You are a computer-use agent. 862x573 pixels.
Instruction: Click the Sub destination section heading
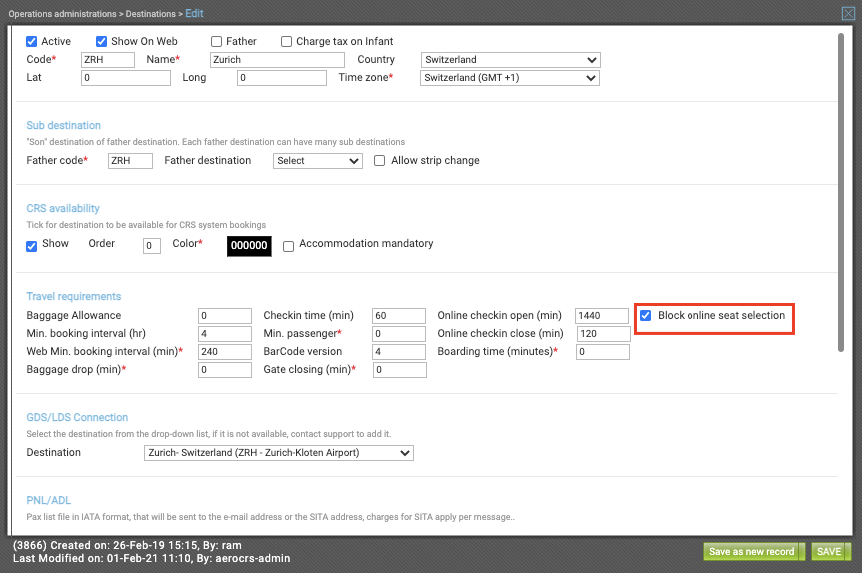click(64, 125)
